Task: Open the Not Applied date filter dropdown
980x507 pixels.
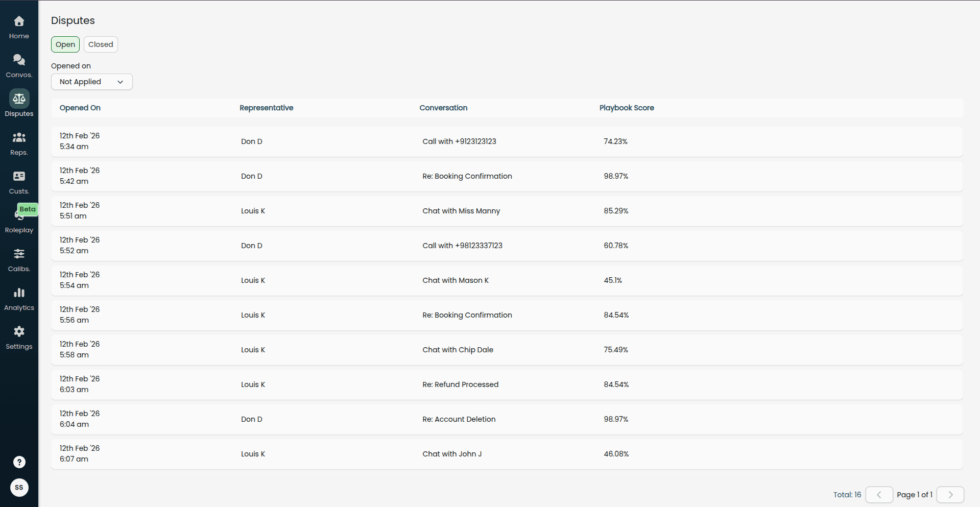Action: click(91, 82)
